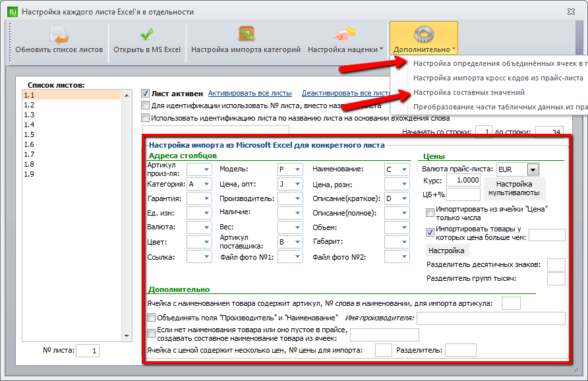This screenshot has height=381, width=588.
Task: Select Преобразование части табличных данных menu item
Action: pyautogui.click(x=489, y=107)
